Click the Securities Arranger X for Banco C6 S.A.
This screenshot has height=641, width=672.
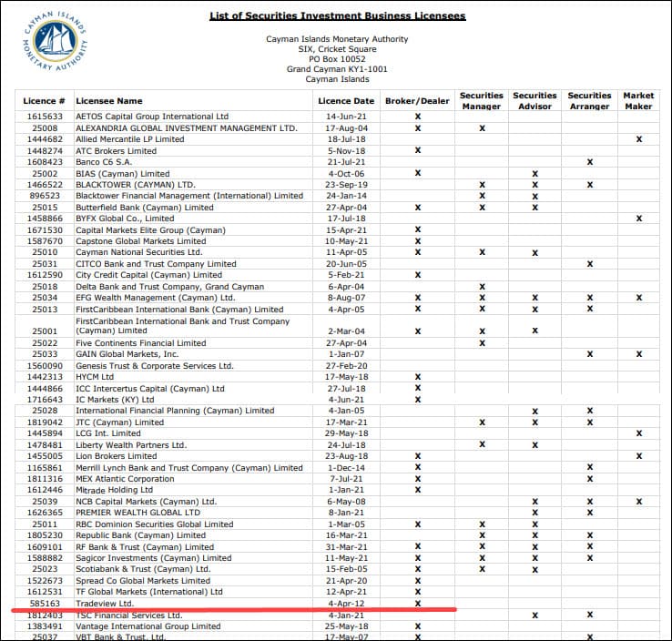pyautogui.click(x=590, y=162)
